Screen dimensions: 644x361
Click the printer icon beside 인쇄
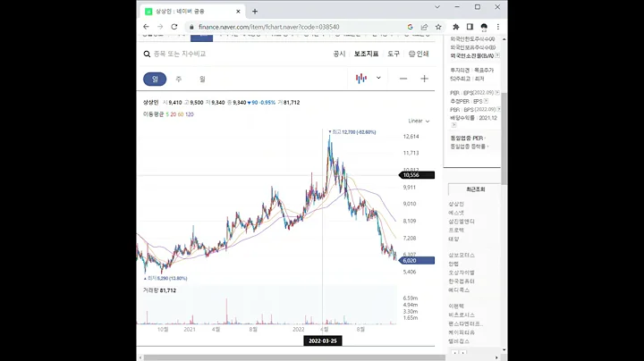pos(412,54)
